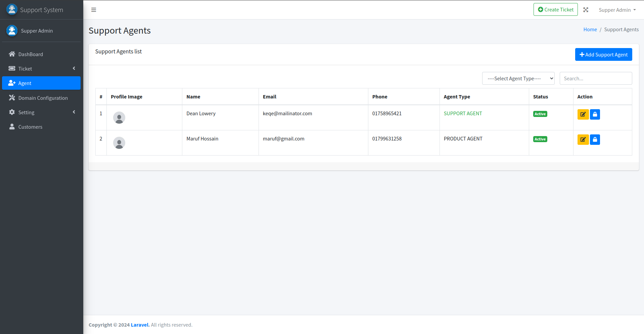Go to DashBoard in sidebar

(x=31, y=54)
